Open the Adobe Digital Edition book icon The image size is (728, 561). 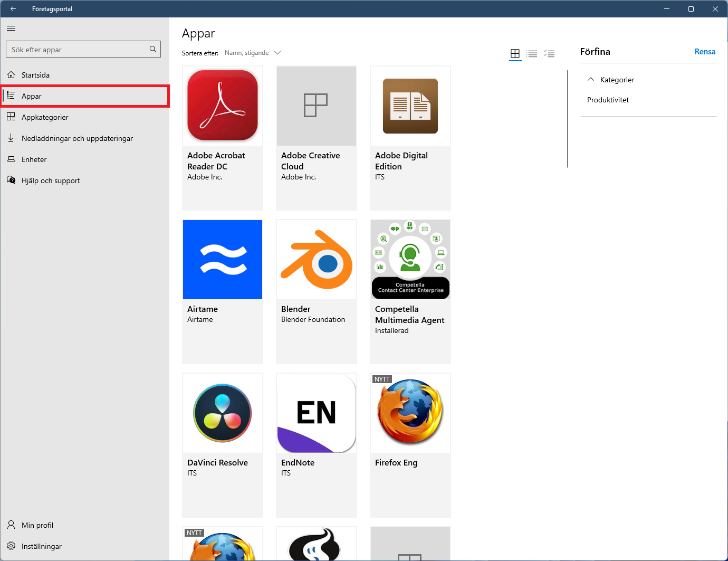coord(410,106)
